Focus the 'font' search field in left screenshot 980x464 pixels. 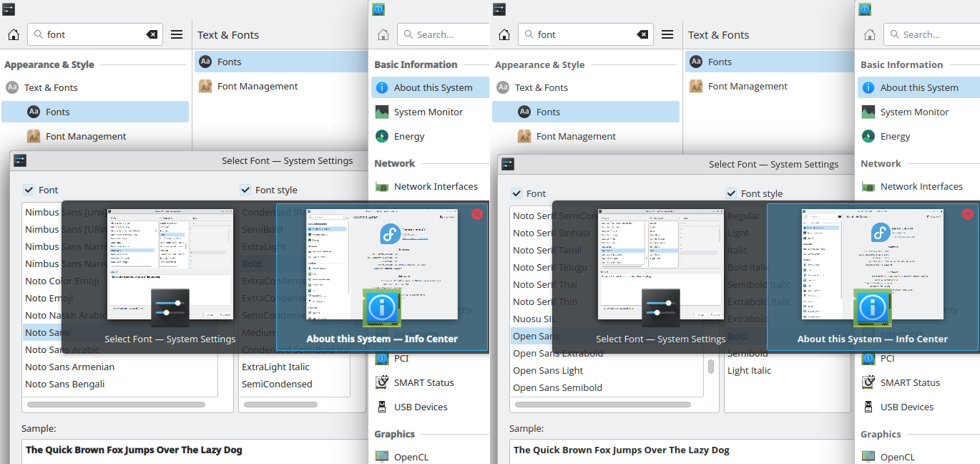95,34
